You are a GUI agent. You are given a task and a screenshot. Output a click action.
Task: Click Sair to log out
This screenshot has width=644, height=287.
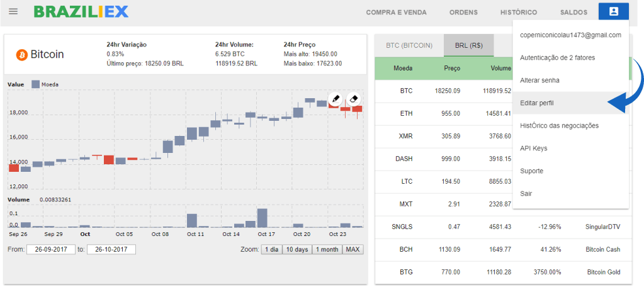pyautogui.click(x=526, y=193)
